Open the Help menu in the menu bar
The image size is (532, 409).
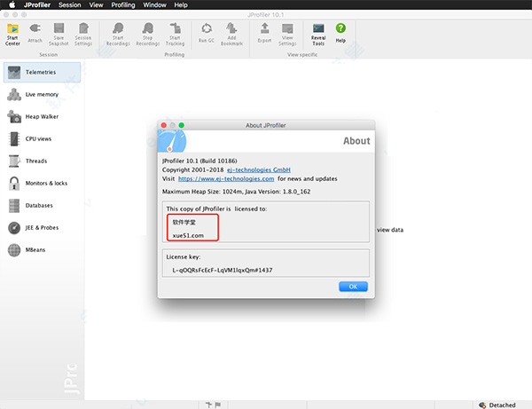click(x=181, y=4)
